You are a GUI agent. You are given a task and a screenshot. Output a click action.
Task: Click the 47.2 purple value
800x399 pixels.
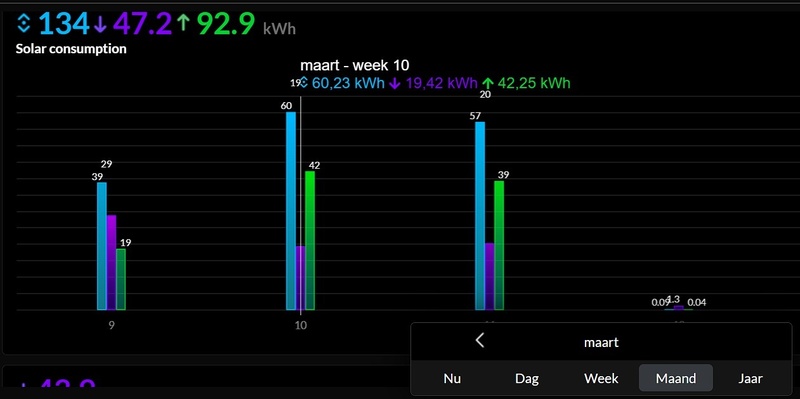[x=142, y=23]
